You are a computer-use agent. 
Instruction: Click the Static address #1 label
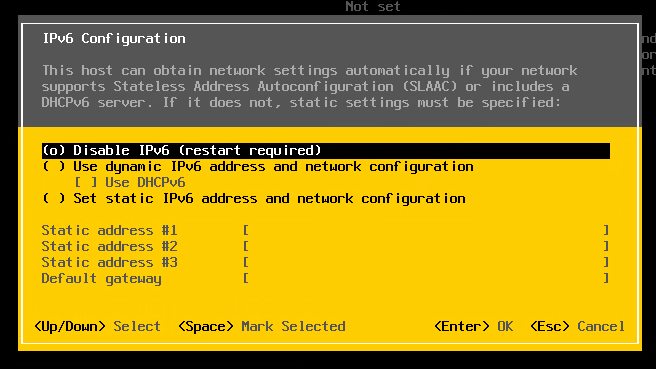coord(110,230)
